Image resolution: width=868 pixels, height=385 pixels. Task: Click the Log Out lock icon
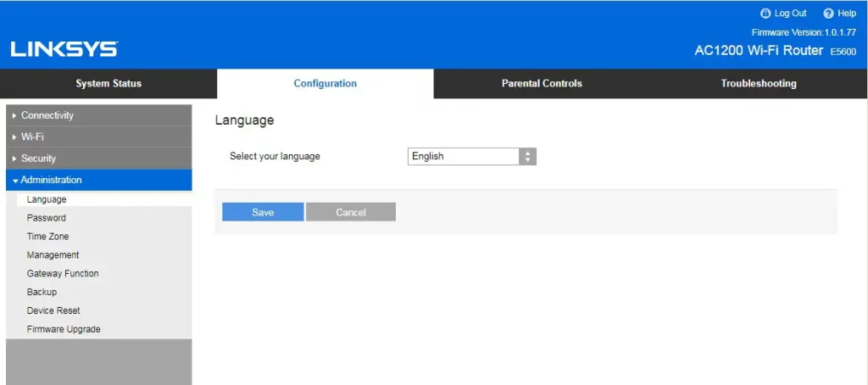click(x=765, y=14)
